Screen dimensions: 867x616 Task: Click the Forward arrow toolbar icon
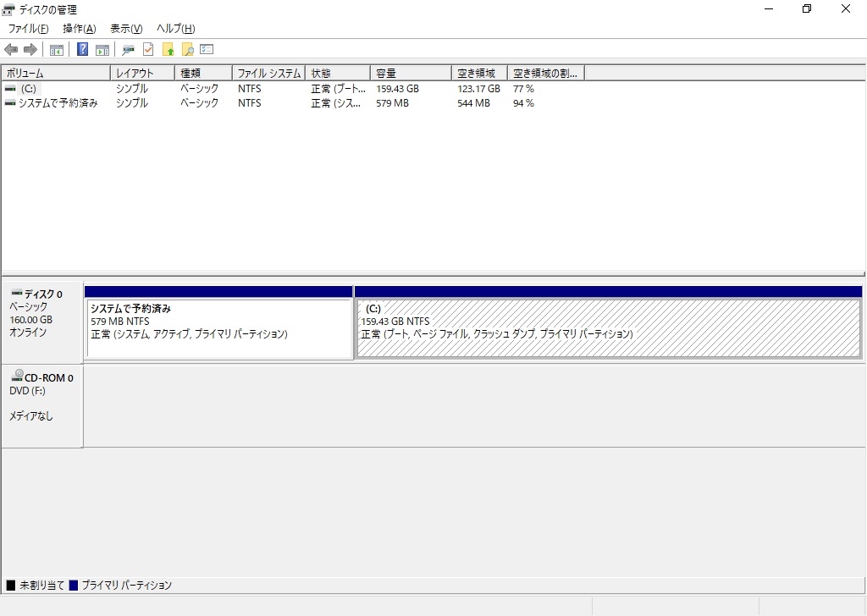click(x=30, y=50)
